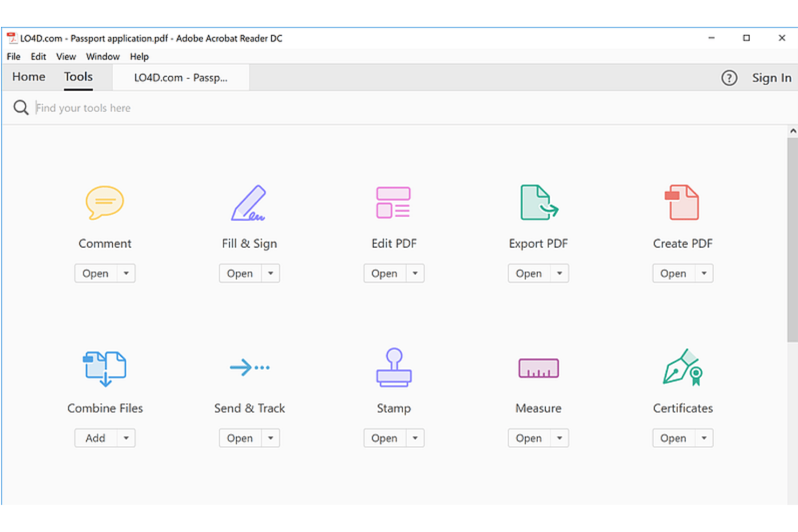Click the Stamp label text
Viewport: 798px width, 532px height.
394,409
